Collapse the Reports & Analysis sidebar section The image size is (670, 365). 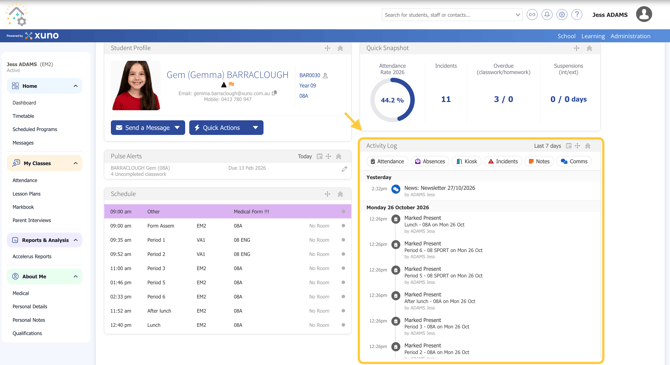click(76, 240)
